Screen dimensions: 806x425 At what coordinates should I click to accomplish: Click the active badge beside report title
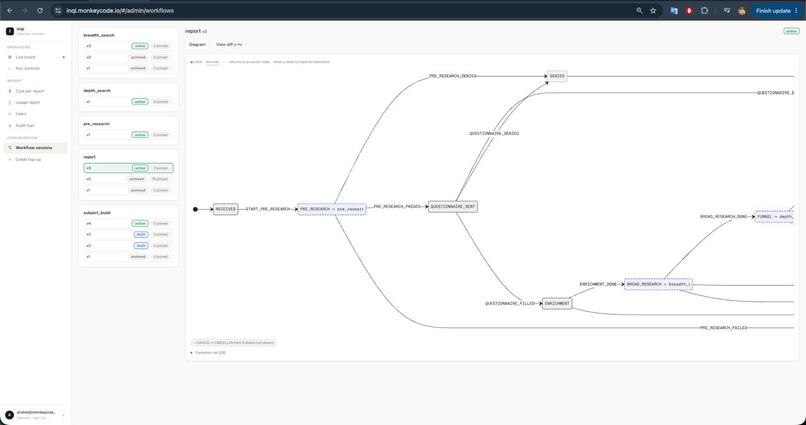(791, 31)
